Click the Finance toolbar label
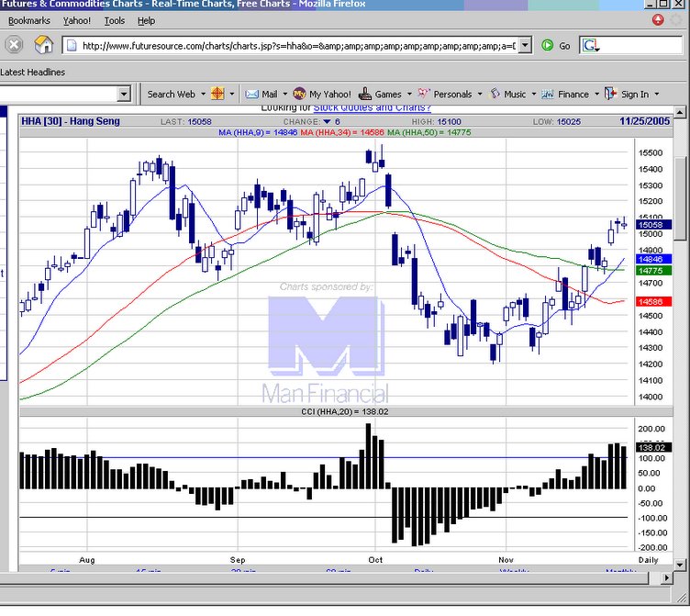This screenshot has height=616, width=690. point(573,95)
